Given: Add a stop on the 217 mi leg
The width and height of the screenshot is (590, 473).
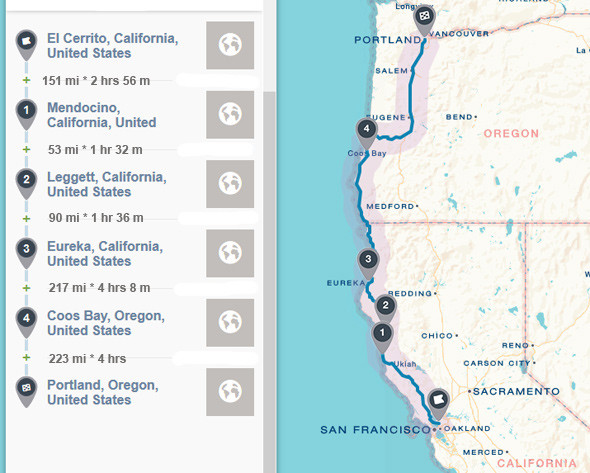Looking at the screenshot, I should [26, 288].
